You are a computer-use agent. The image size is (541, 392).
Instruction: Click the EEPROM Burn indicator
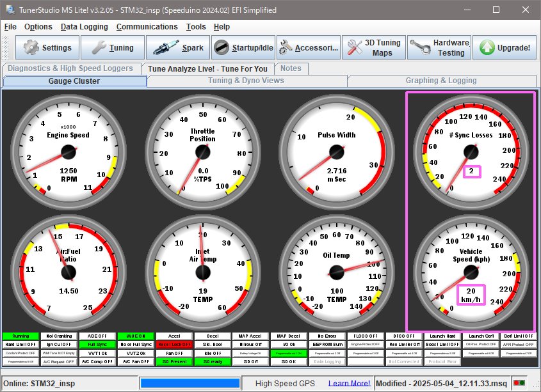point(327,345)
